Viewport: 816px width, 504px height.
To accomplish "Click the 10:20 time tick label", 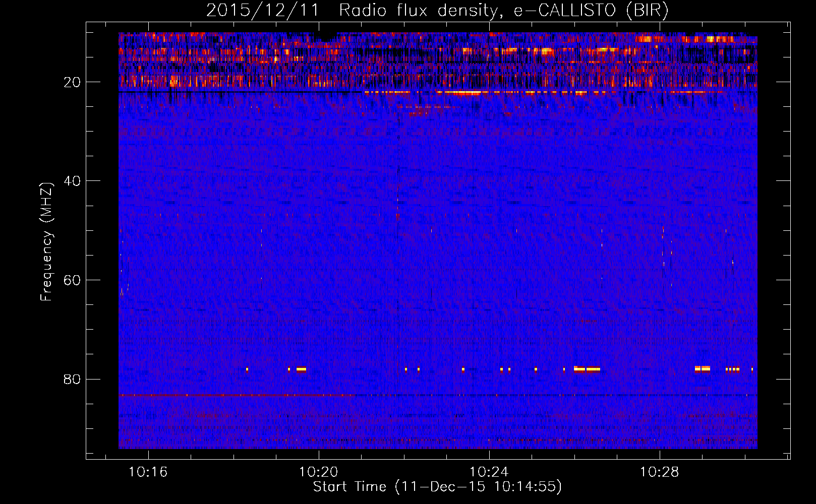I will coord(318,472).
